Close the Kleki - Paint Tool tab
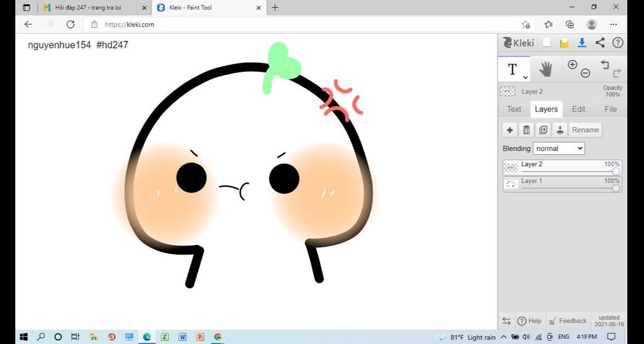Screen dimensions: 644x344 [258, 8]
